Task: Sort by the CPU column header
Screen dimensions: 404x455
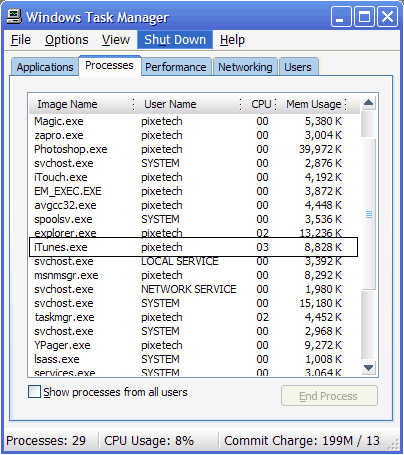Action: coord(258,104)
